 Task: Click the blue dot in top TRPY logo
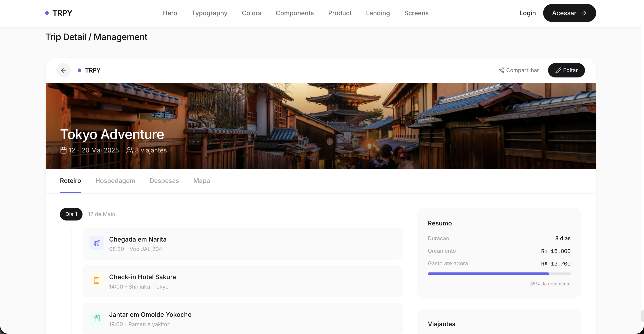click(x=47, y=13)
